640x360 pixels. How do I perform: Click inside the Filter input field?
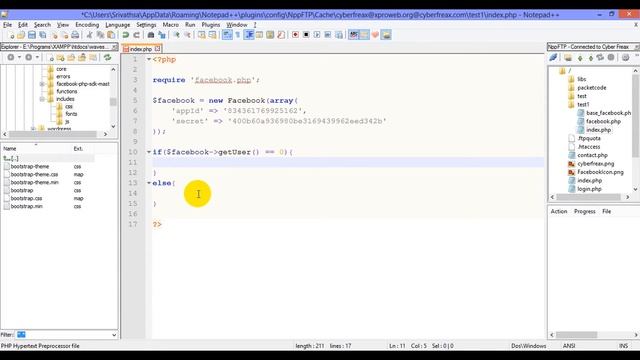point(62,335)
